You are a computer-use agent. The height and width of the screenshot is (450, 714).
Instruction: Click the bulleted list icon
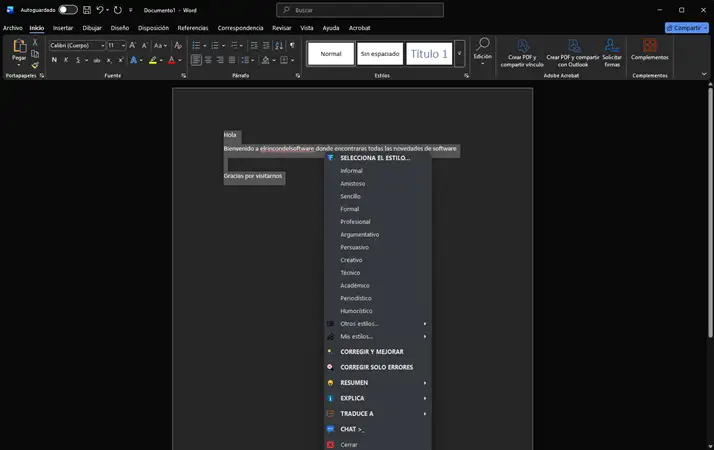[x=195, y=45]
